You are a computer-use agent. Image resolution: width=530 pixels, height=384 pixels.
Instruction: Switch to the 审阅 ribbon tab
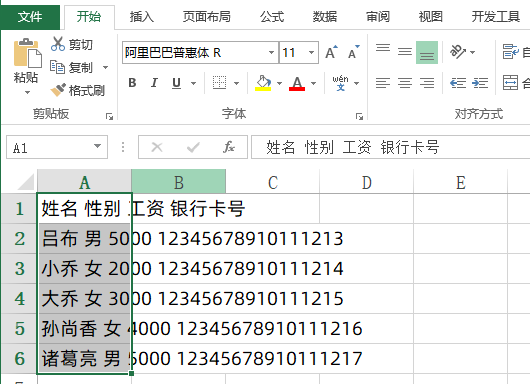click(378, 16)
